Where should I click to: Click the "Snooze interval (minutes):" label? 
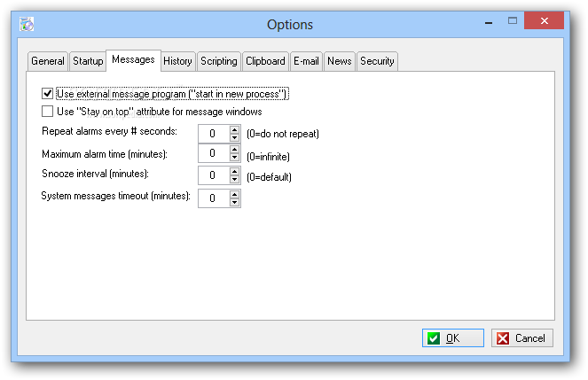(x=95, y=174)
